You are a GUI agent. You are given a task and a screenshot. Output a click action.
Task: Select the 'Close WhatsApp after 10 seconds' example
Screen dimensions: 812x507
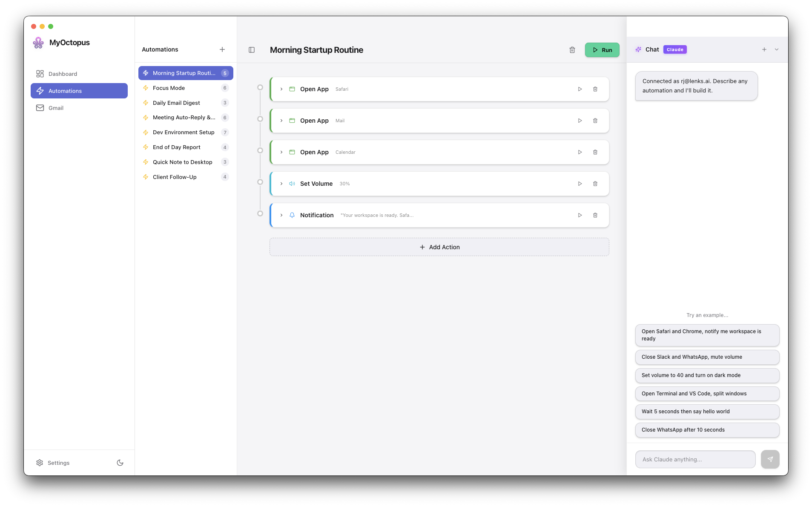pyautogui.click(x=706, y=430)
